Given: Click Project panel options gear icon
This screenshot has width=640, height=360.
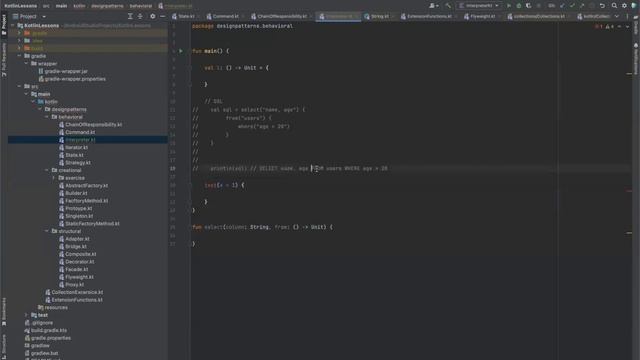Looking at the screenshot, I should click(153, 16).
